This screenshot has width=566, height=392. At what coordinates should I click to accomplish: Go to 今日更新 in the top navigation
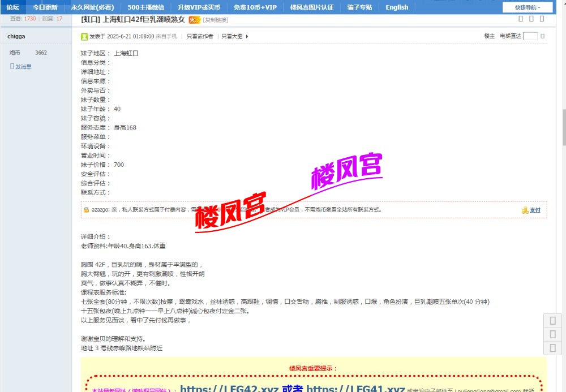coord(45,7)
